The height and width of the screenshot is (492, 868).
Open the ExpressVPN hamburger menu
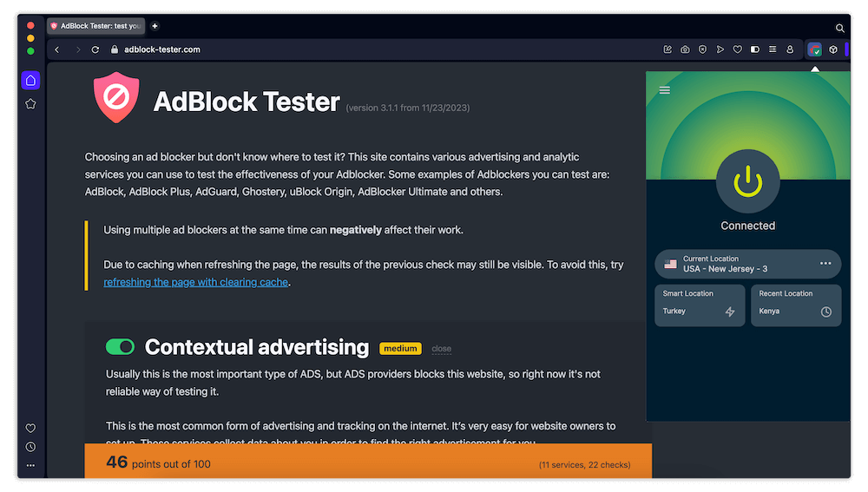tap(664, 90)
